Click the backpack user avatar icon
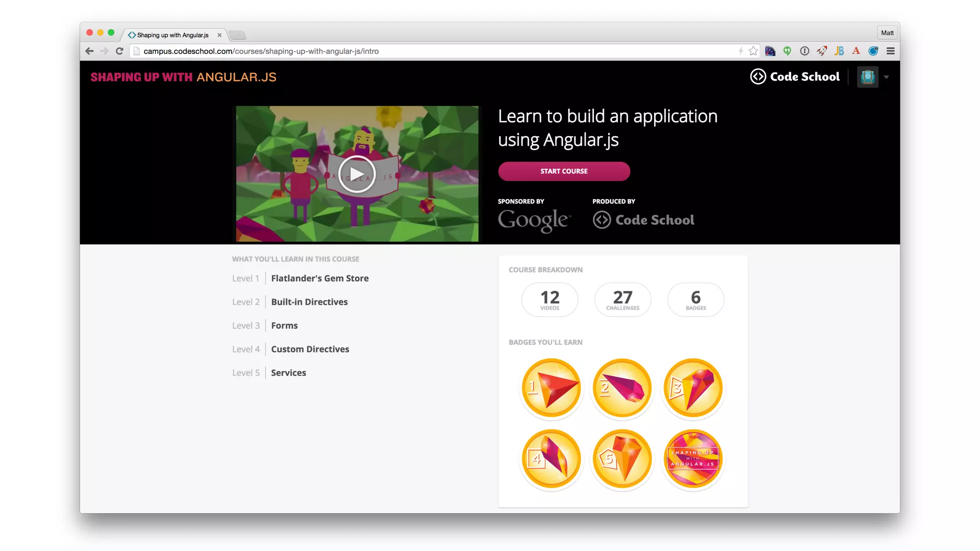Image resolution: width=980 pixels, height=551 pixels. tap(868, 77)
